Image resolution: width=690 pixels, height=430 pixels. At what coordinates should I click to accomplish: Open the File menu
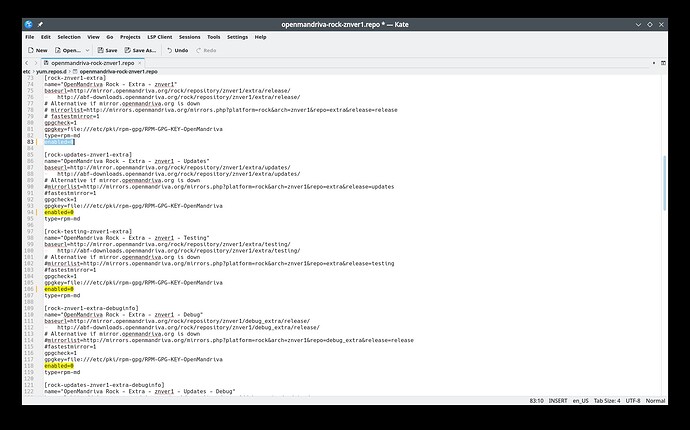tap(29, 37)
